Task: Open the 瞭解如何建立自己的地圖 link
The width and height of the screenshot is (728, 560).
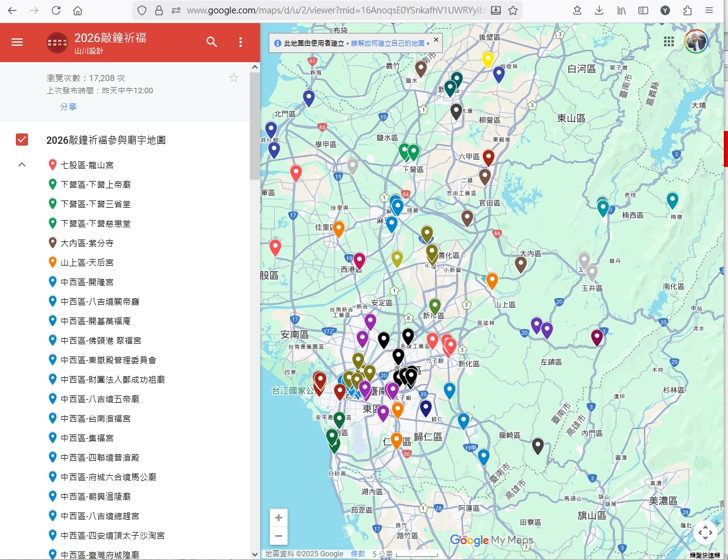Action: [x=388, y=44]
